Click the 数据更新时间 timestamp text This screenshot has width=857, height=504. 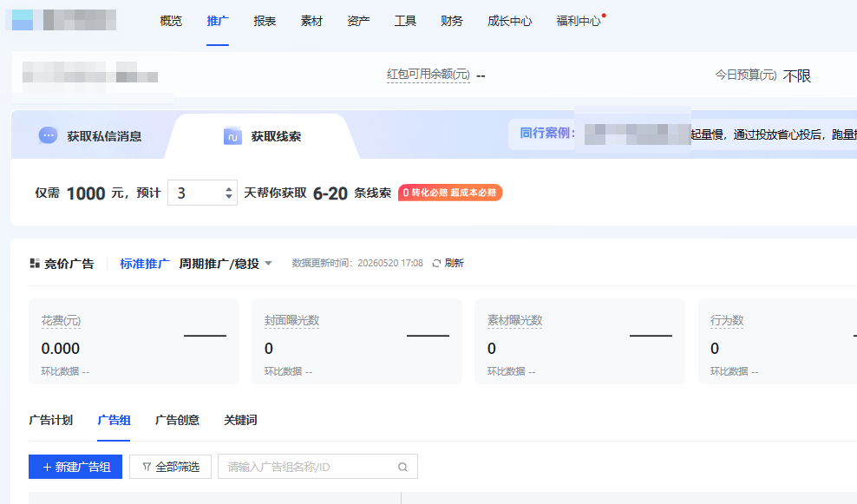pos(357,264)
